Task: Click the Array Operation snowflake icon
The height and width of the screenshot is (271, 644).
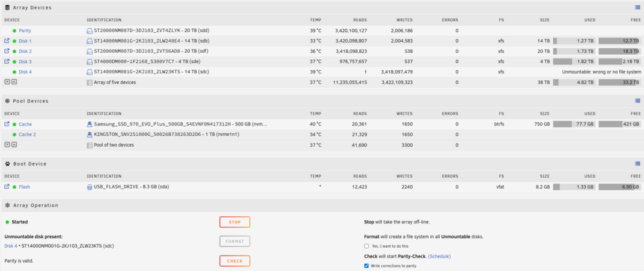Action: pyautogui.click(x=7, y=205)
